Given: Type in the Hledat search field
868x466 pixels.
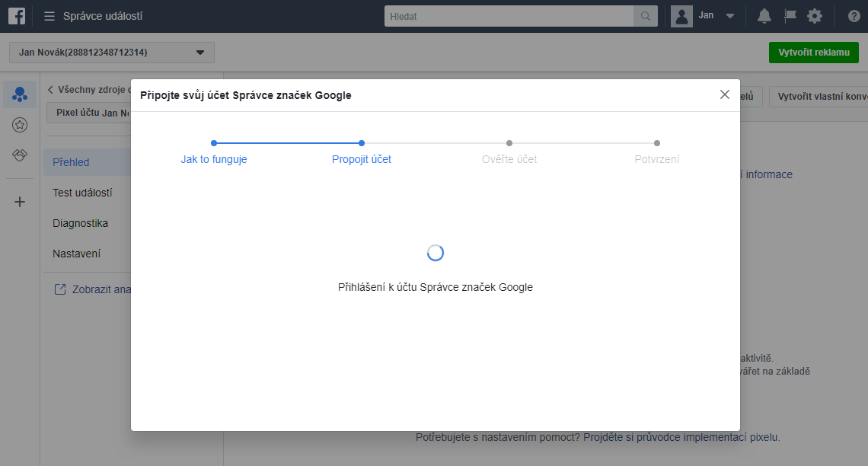Looking at the screenshot, I should (509, 16).
